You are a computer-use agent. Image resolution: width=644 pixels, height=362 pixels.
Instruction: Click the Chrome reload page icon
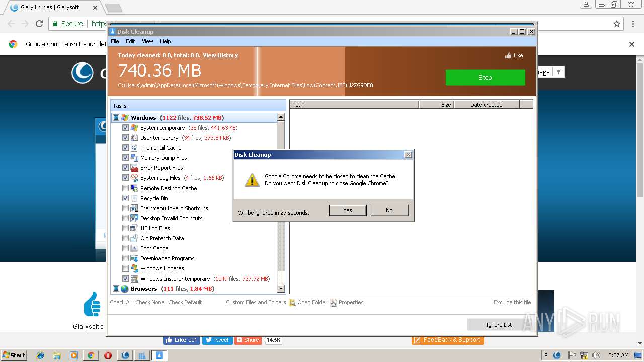[39, 24]
